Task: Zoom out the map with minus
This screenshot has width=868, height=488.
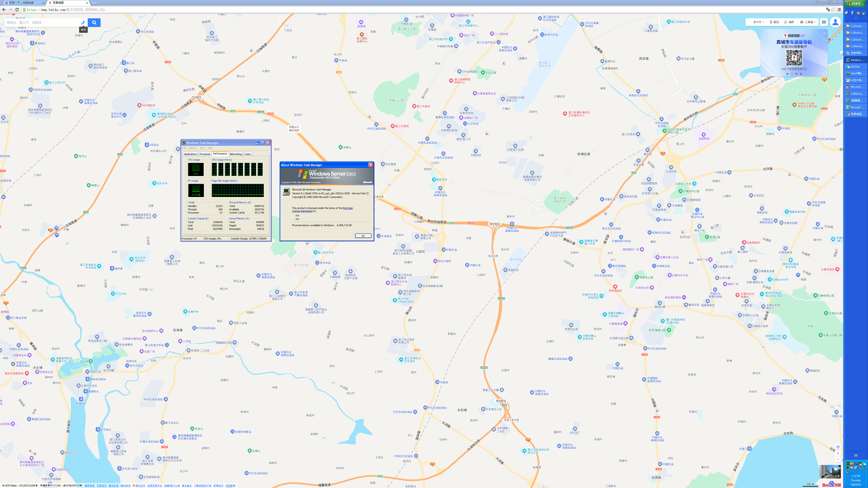Action: [838, 459]
